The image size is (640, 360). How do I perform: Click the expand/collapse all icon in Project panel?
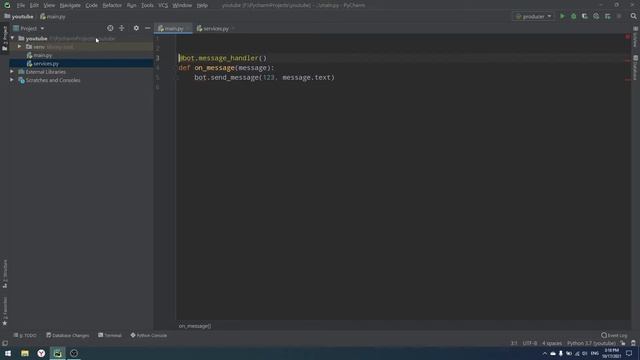(122, 28)
